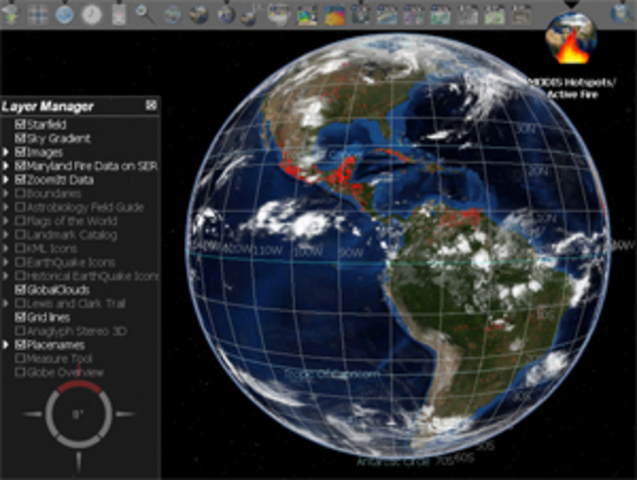Screen dimensions: 637x480
Task: Enable the Anaglyph Stereo 3D checkbox
Action: 20,331
